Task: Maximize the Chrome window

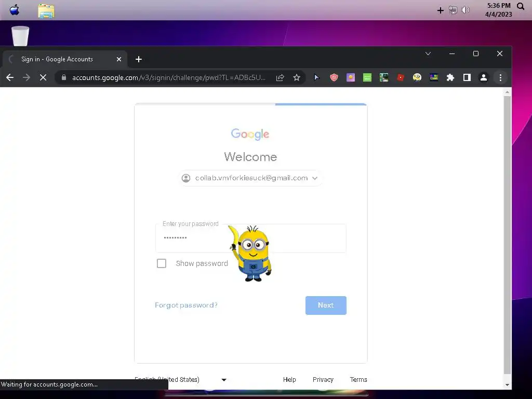Action: (476, 54)
